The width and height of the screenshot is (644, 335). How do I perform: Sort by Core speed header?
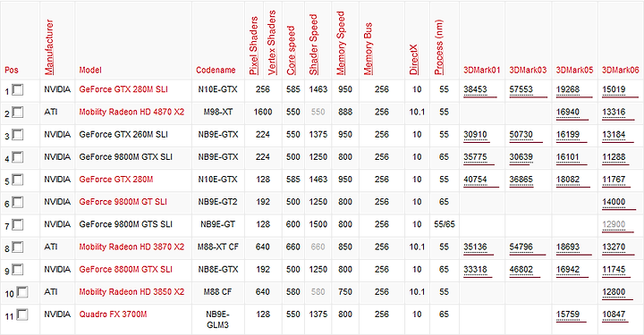(291, 50)
